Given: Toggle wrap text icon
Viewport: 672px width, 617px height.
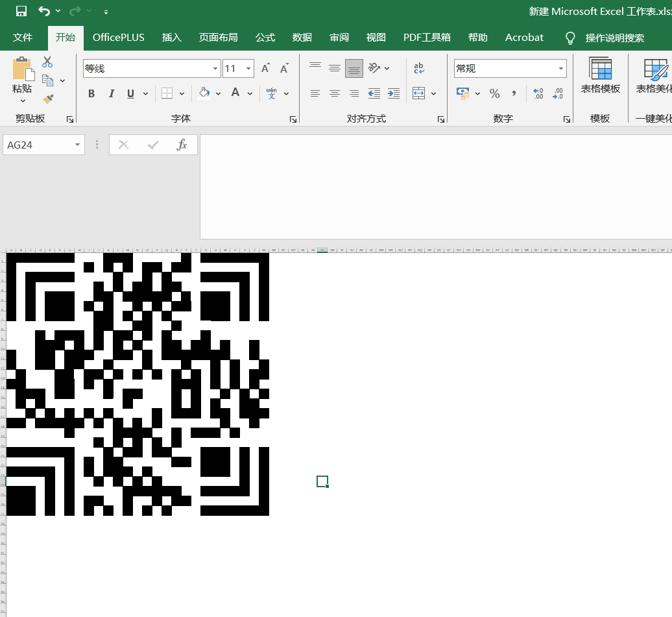Looking at the screenshot, I should (x=419, y=67).
